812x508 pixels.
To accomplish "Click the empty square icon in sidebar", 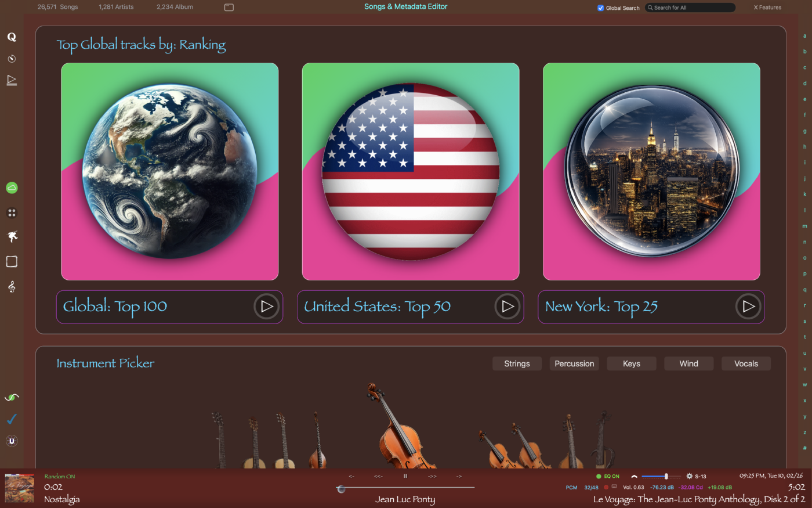I will coord(12,262).
